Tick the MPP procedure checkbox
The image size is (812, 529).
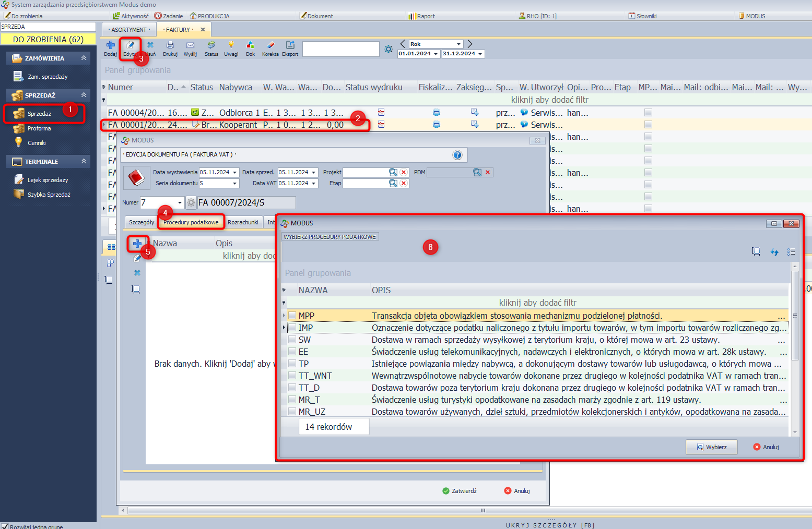coord(292,316)
